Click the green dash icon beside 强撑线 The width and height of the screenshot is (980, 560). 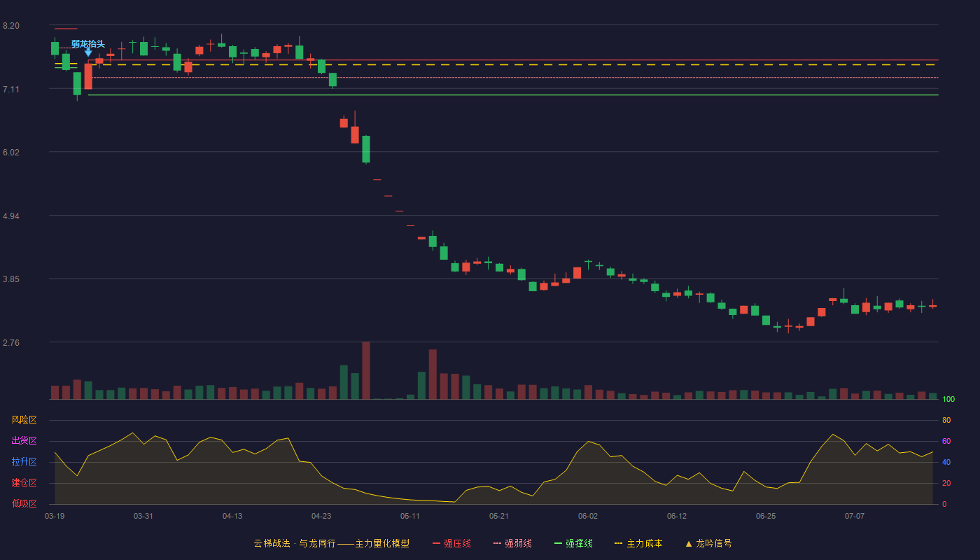558,543
